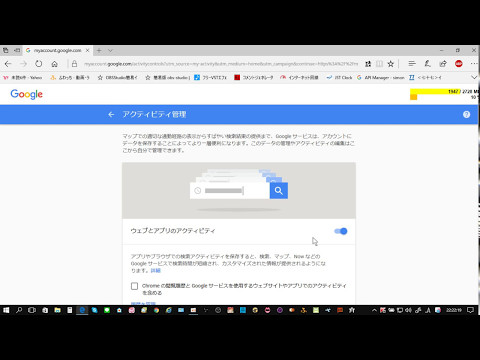Add this page to favorites with the star

click(x=391, y=64)
